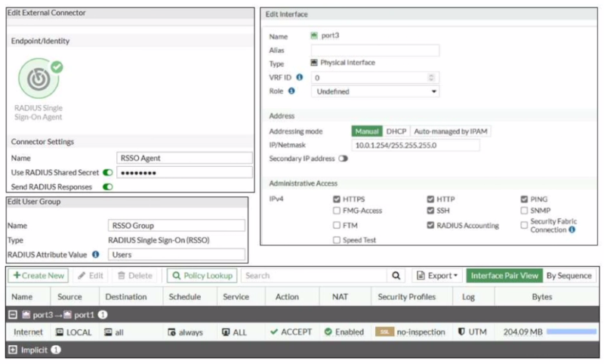
Task: Click the Security Fabric Connection info icon
Action: click(572, 230)
